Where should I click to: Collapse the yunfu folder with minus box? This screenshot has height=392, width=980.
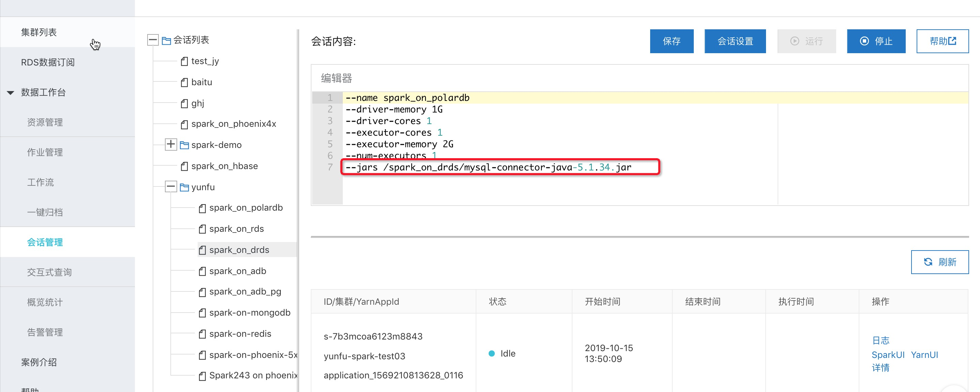[x=171, y=187]
